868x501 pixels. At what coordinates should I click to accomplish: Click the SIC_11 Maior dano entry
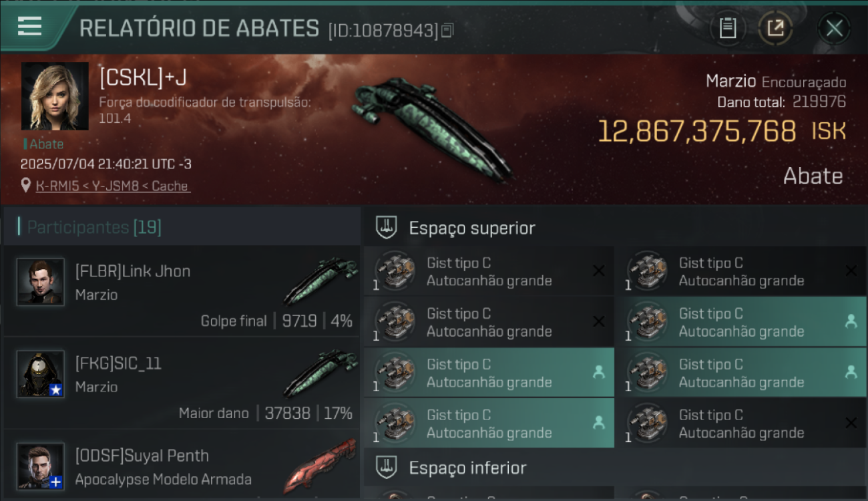tap(182, 383)
